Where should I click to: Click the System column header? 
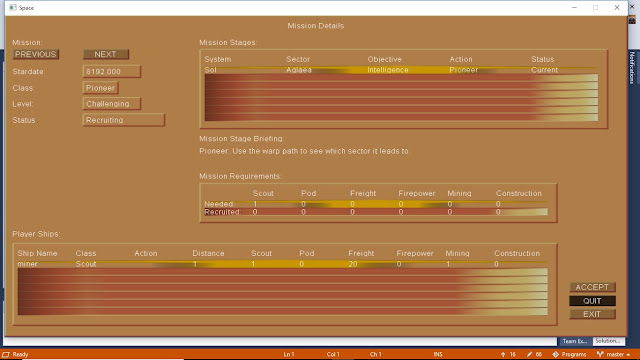(x=218, y=59)
